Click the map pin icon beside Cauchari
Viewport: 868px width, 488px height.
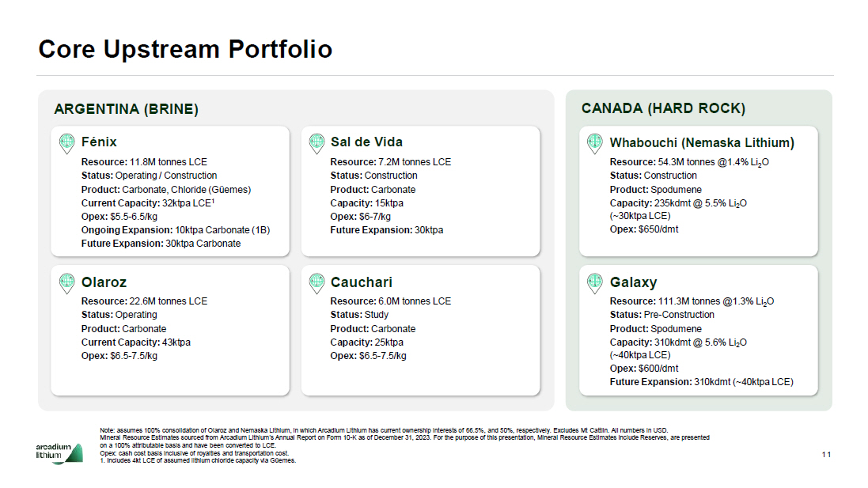[x=316, y=282]
